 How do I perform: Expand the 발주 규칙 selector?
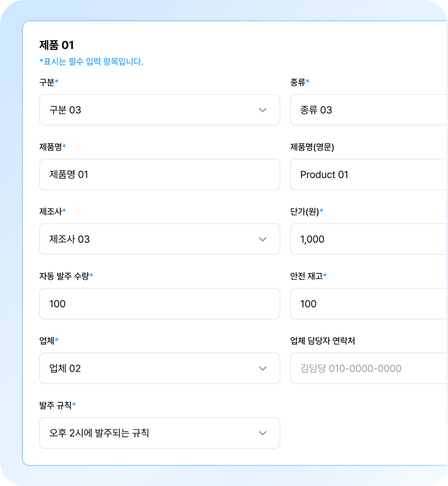(160, 433)
